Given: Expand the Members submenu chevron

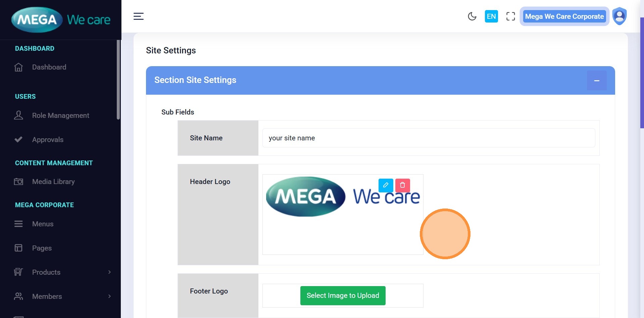Looking at the screenshot, I should point(109,296).
